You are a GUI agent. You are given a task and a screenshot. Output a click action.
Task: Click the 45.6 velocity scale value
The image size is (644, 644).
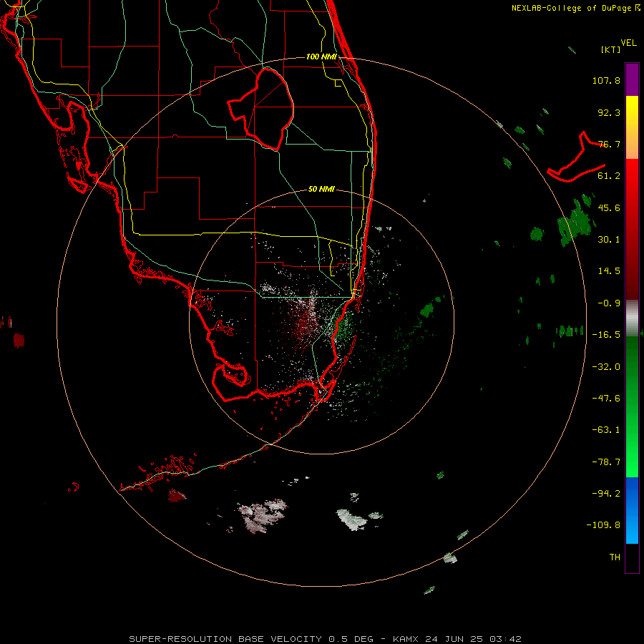pos(609,208)
